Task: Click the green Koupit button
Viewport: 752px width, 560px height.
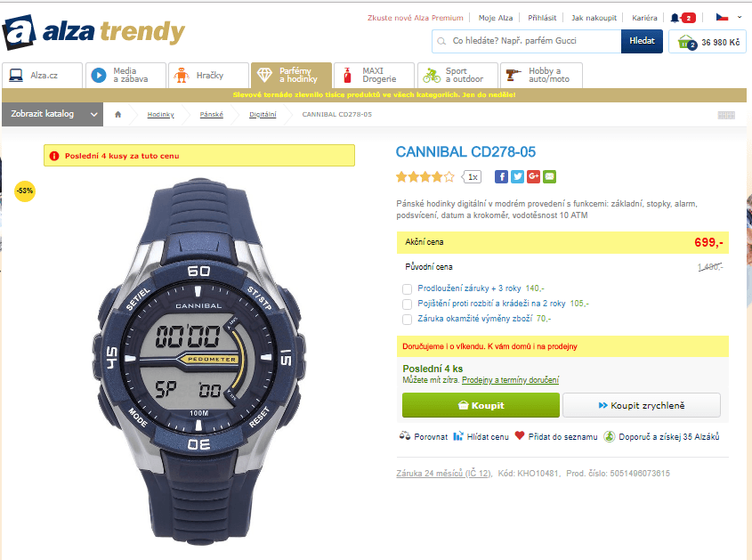Action: [x=481, y=405]
